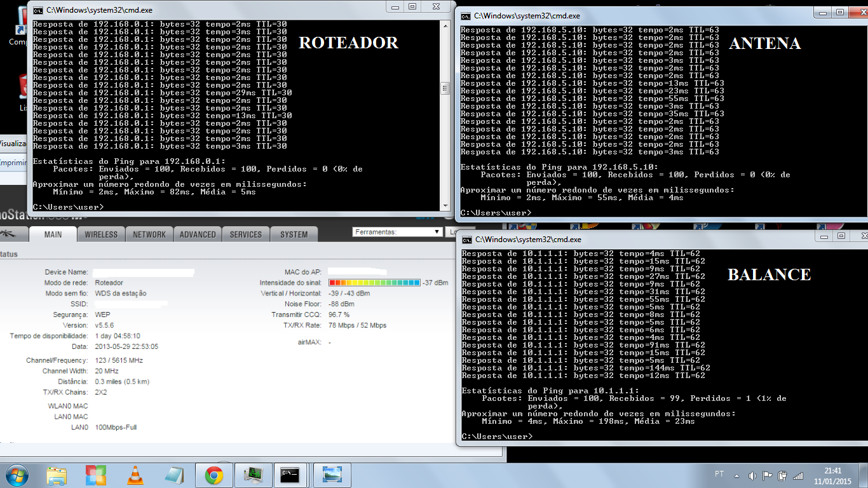Click the power plug tray icon
Screen dimensions: 868x488
783,475
